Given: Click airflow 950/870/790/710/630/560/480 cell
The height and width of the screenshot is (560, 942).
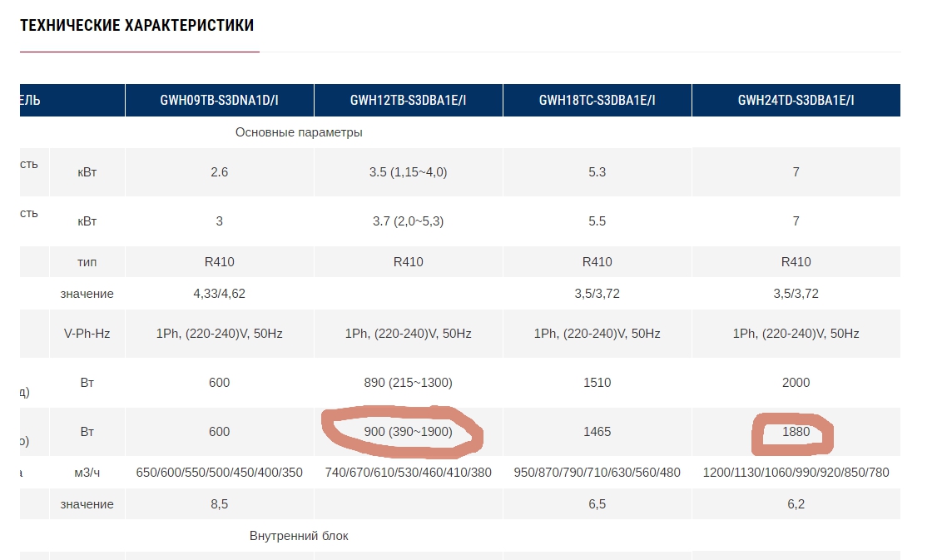Looking at the screenshot, I should pos(597,473).
